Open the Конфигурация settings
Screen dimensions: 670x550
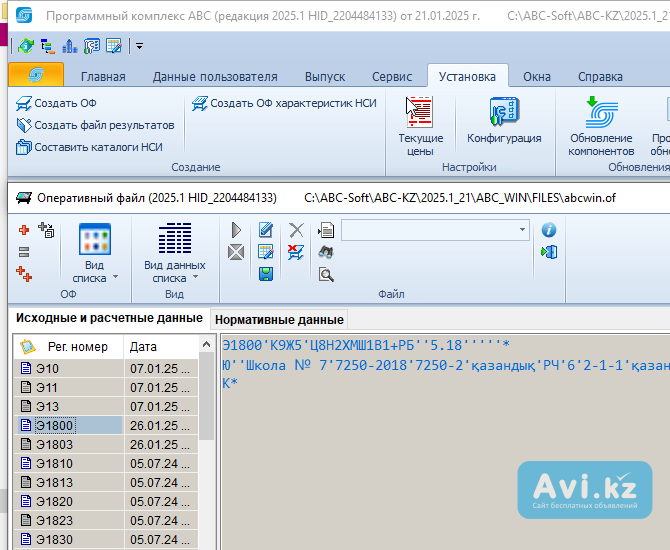[x=504, y=123]
